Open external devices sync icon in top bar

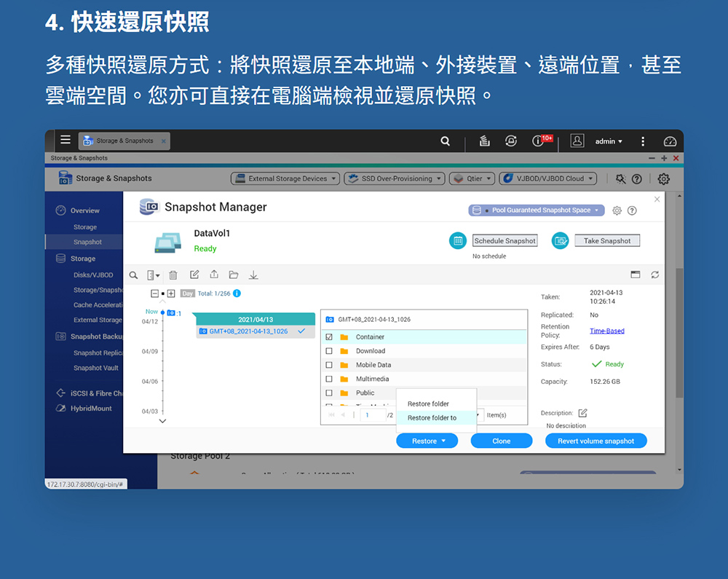[511, 141]
